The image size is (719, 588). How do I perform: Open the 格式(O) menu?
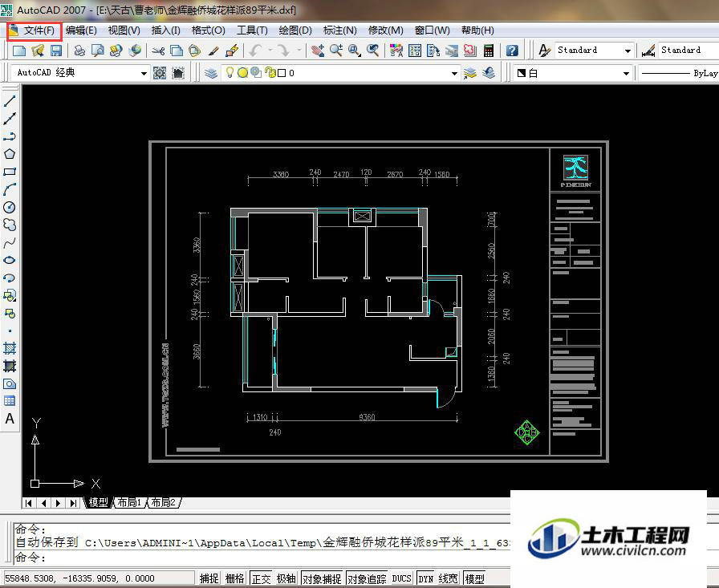(x=208, y=30)
